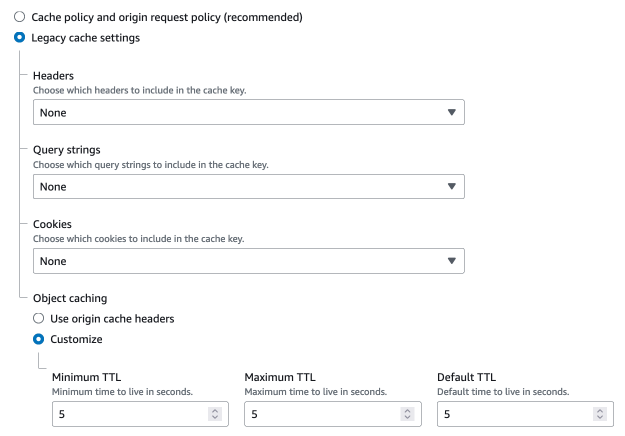Select Cache policy and origin request policy option

pyautogui.click(x=20, y=18)
